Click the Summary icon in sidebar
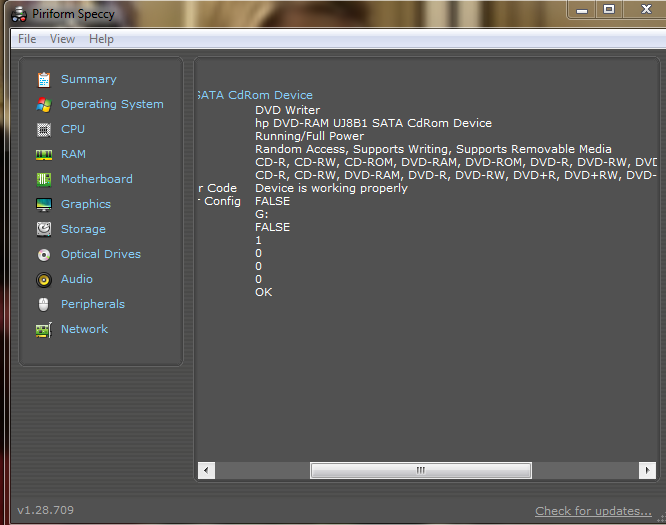Screen dimensions: 666x525 click(43, 79)
